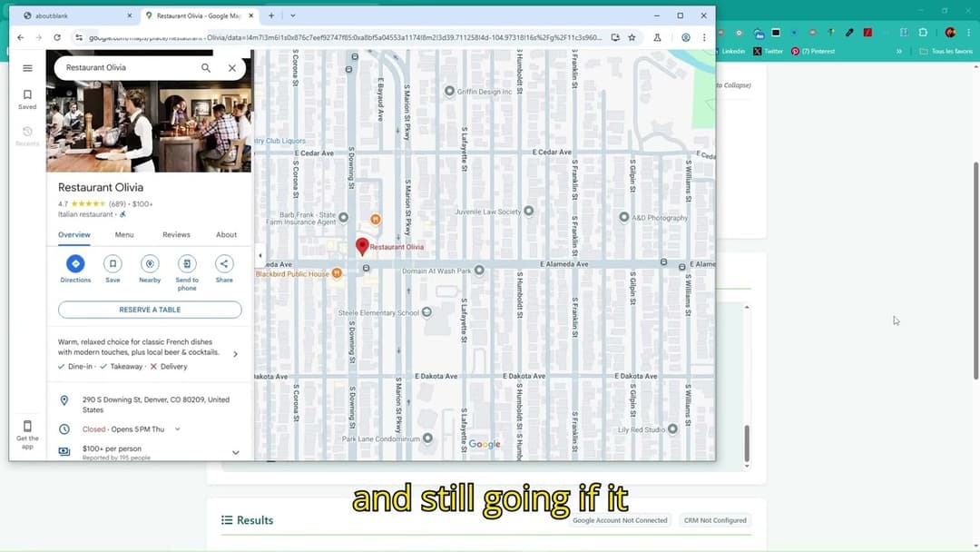
Task: Expand the restaurant description chevron
Action: pyautogui.click(x=236, y=354)
